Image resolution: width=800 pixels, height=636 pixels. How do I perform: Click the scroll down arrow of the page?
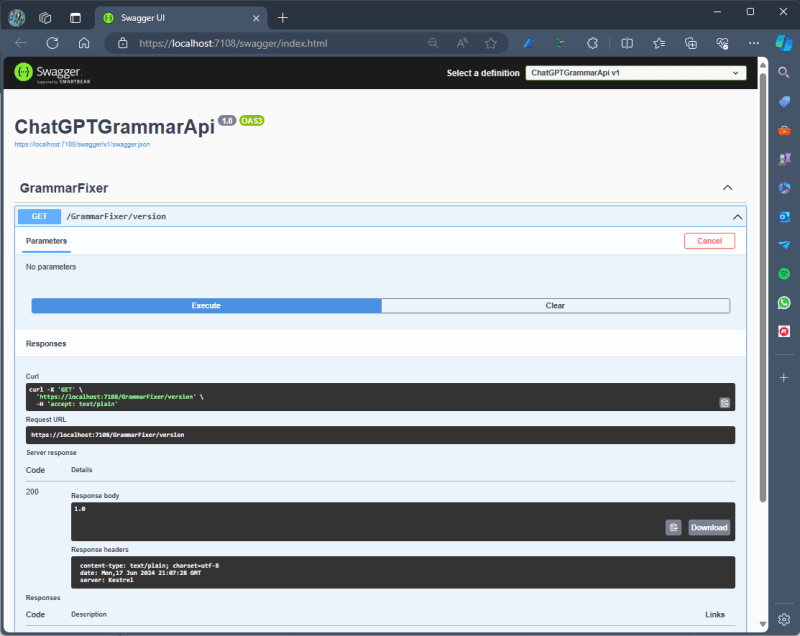[x=763, y=624]
